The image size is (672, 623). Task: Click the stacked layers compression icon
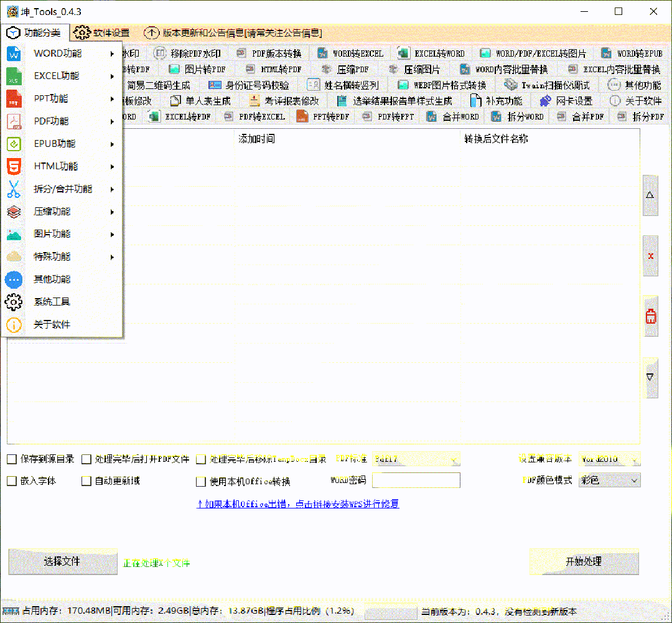pyautogui.click(x=14, y=212)
